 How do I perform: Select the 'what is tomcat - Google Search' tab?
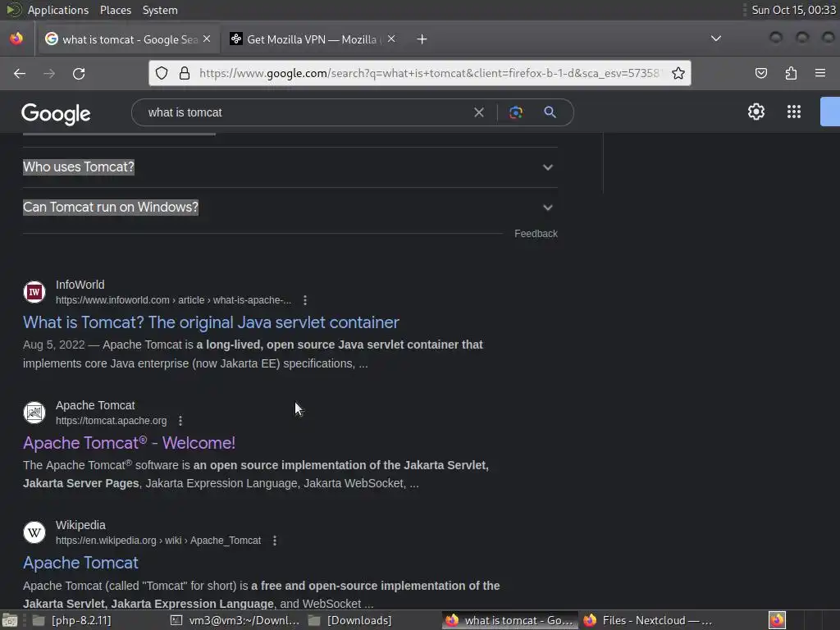coord(128,39)
